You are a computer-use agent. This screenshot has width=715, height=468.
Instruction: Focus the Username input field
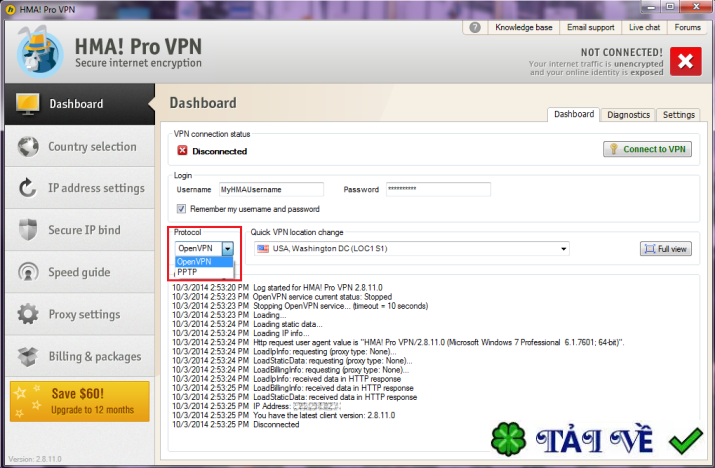click(271, 189)
